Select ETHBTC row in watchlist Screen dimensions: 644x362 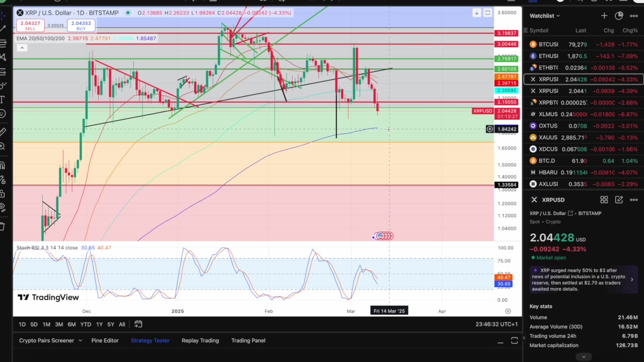(584, 68)
